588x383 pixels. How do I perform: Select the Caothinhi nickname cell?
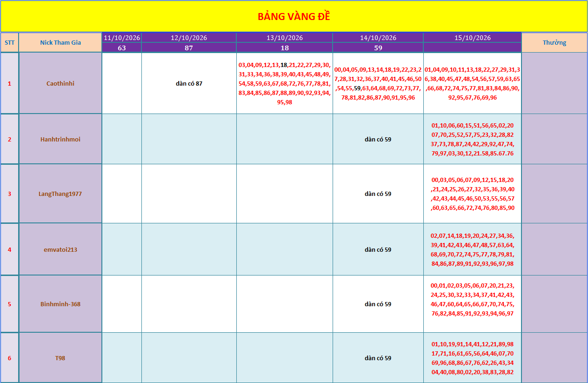60,83
